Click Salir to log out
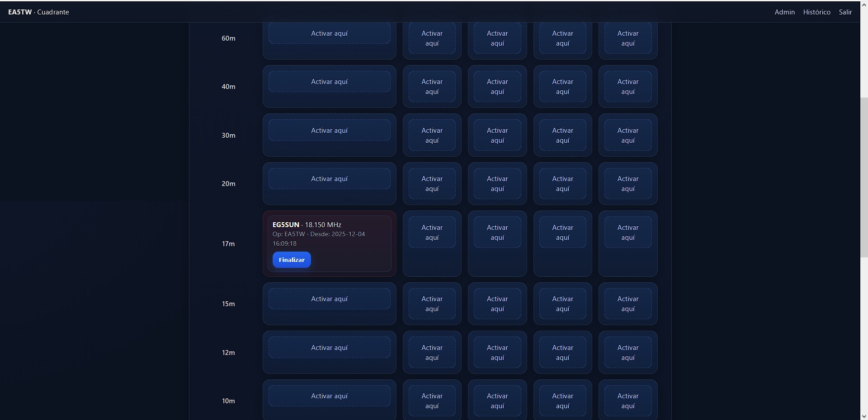The width and height of the screenshot is (868, 420). 845,12
